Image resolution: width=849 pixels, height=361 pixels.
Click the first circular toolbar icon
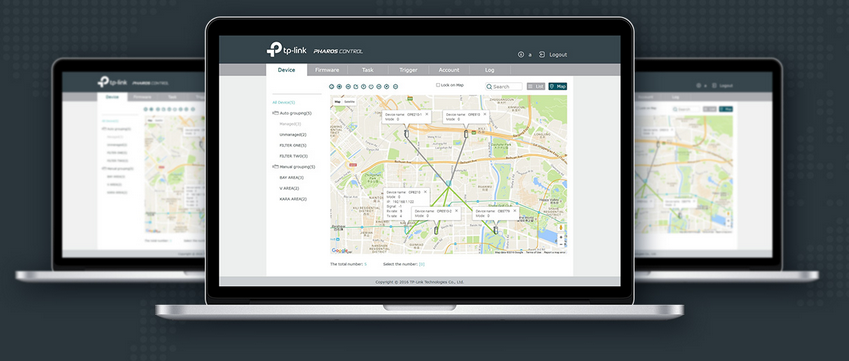click(331, 86)
